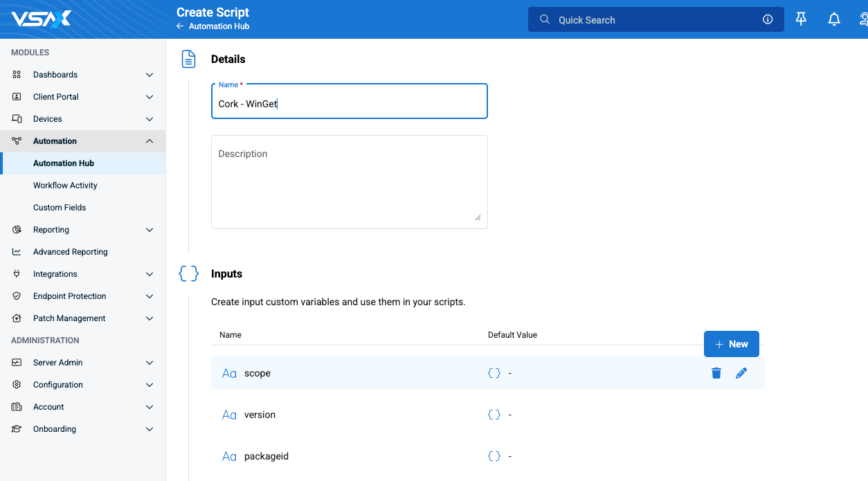Click the Automation workflow icon

[17, 141]
